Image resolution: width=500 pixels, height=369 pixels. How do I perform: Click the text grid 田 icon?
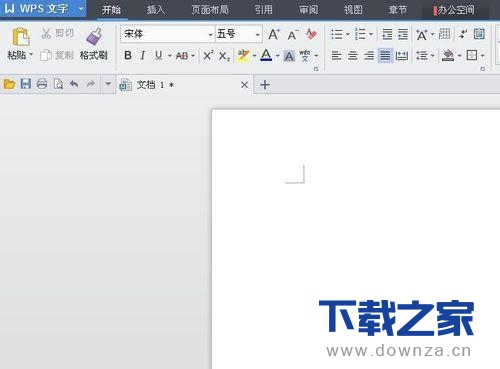pyautogui.click(x=444, y=34)
